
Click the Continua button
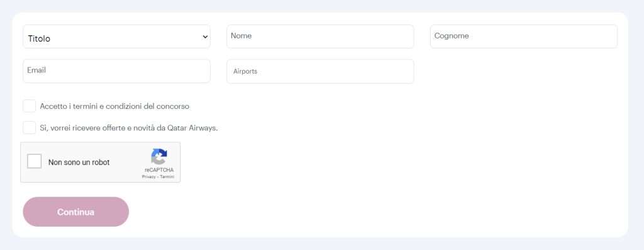click(76, 212)
